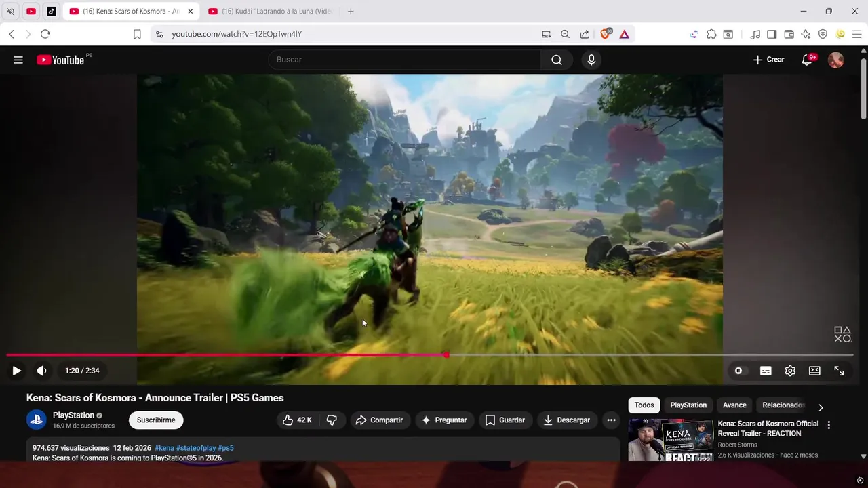868x488 pixels.
Task: Seek using the red progress bar
Action: coord(430,354)
